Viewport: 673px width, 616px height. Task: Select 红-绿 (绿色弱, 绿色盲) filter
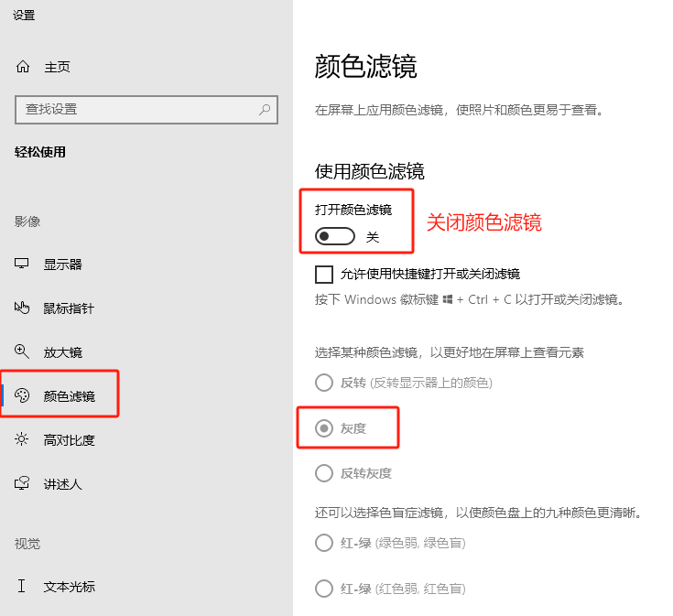pyautogui.click(x=324, y=543)
